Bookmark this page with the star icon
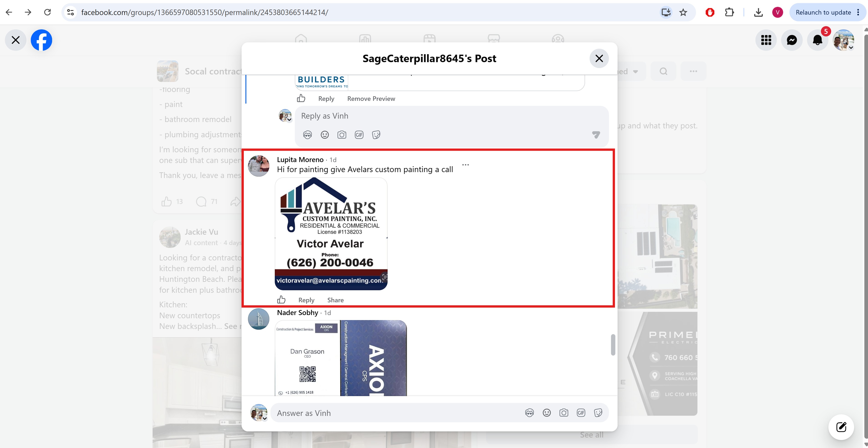 [683, 13]
